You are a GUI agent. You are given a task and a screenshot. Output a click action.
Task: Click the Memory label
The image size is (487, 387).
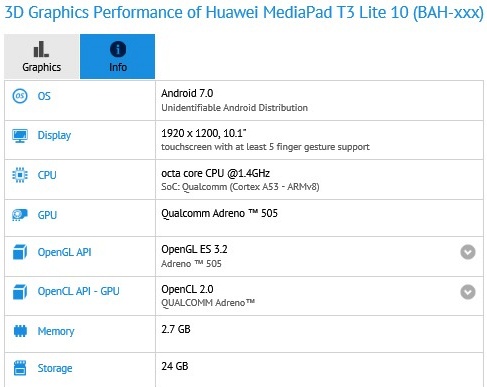click(x=56, y=331)
